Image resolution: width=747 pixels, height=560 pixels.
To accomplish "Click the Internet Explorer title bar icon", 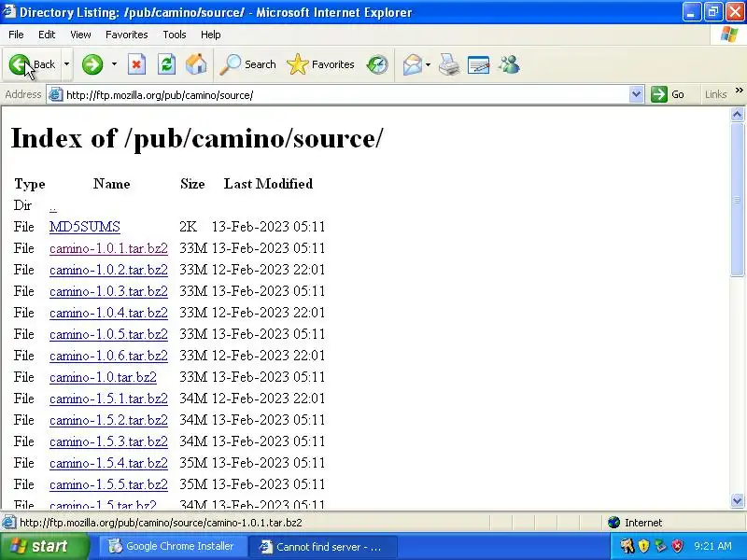I will [x=8, y=11].
